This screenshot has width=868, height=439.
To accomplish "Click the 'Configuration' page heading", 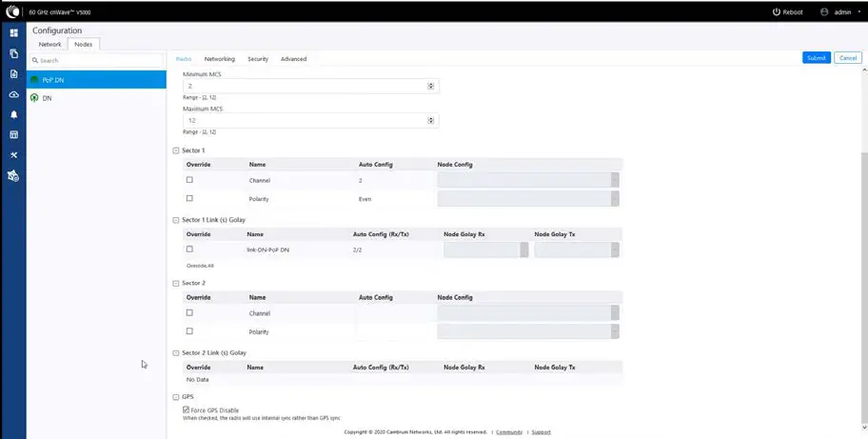I will [x=57, y=30].
